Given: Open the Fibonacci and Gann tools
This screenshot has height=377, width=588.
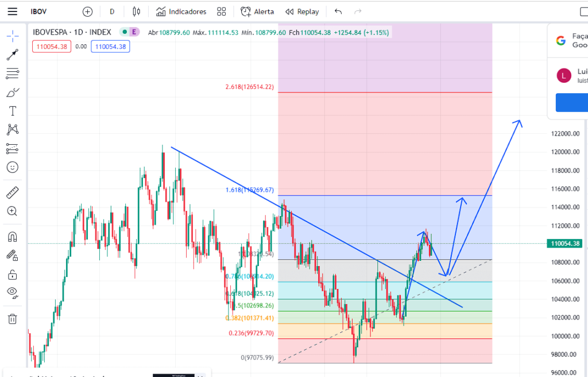Looking at the screenshot, I should coord(12,74).
